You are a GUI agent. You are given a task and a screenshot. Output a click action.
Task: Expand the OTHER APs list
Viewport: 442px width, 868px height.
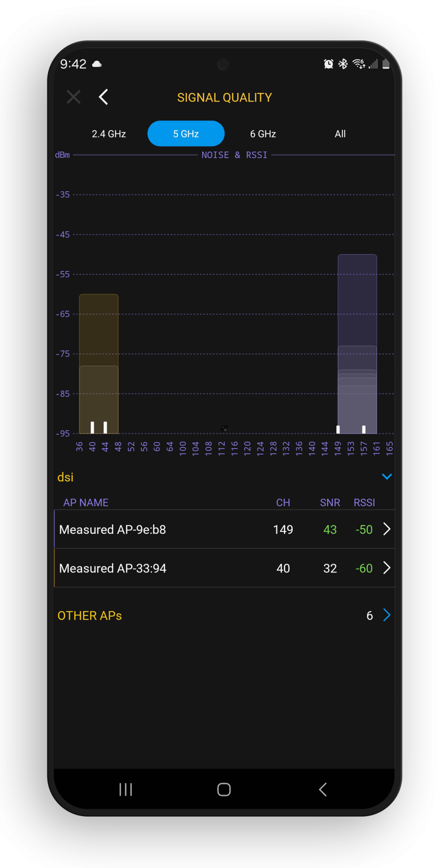386,616
